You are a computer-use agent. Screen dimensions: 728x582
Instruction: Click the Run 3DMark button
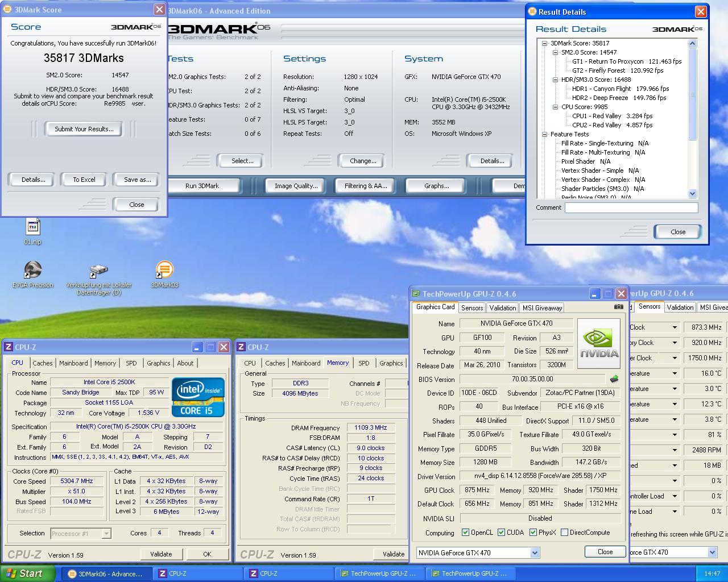coord(202,186)
